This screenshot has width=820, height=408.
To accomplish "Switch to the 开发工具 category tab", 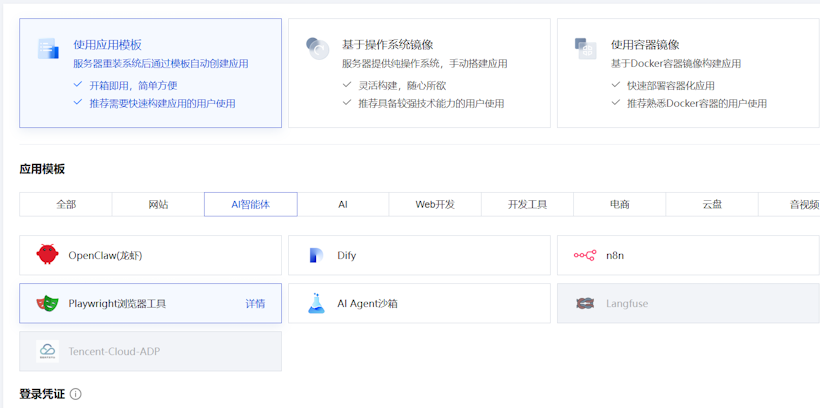I will (527, 205).
